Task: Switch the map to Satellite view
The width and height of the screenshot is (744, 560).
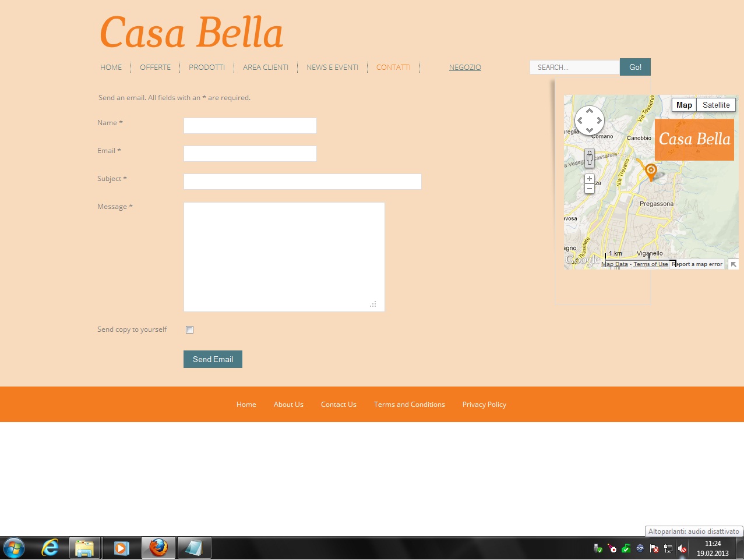Action: (x=716, y=105)
